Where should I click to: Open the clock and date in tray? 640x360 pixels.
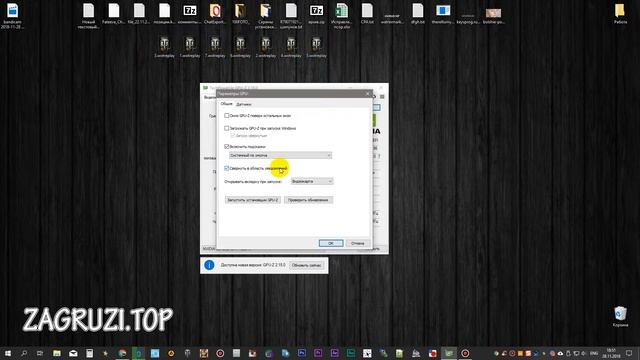(611, 353)
